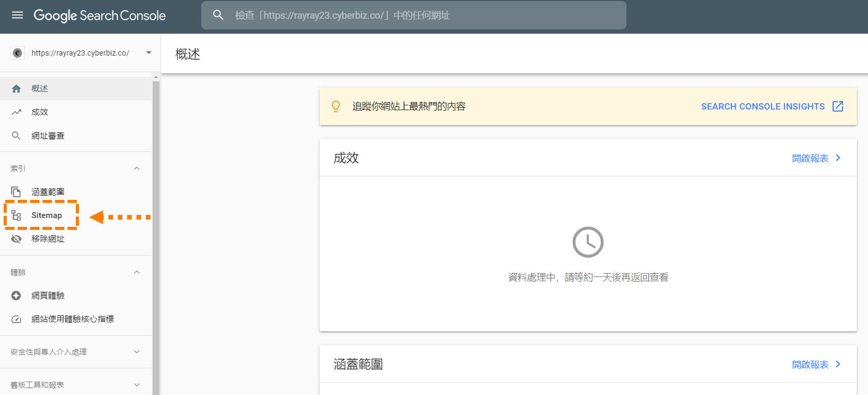Click the chevron arrow in the 成效 card header

[x=838, y=158]
